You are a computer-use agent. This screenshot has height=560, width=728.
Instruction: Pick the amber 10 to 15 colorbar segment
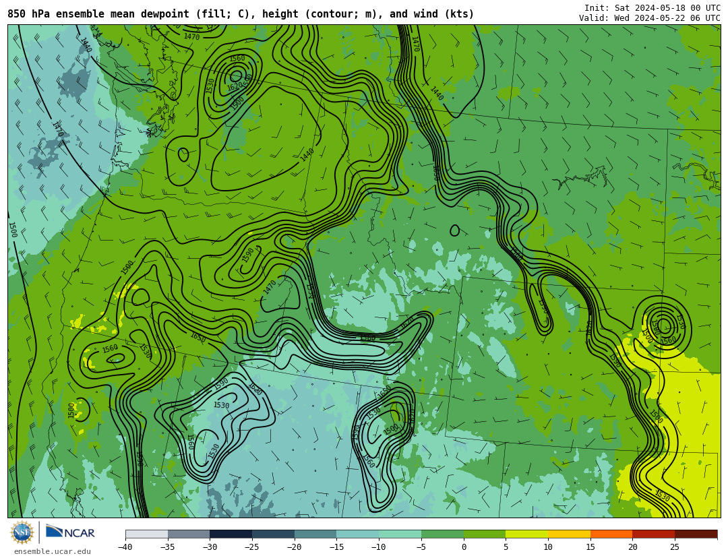(x=569, y=534)
